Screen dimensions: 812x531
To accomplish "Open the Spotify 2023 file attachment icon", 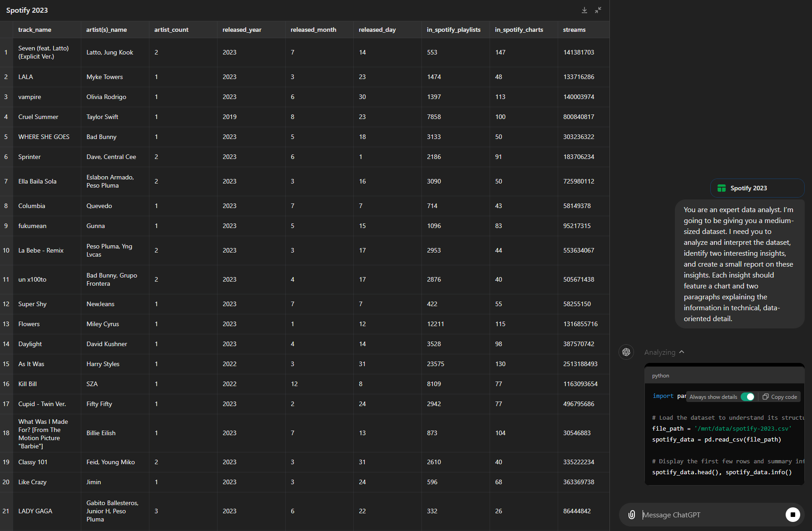I will click(x=721, y=188).
